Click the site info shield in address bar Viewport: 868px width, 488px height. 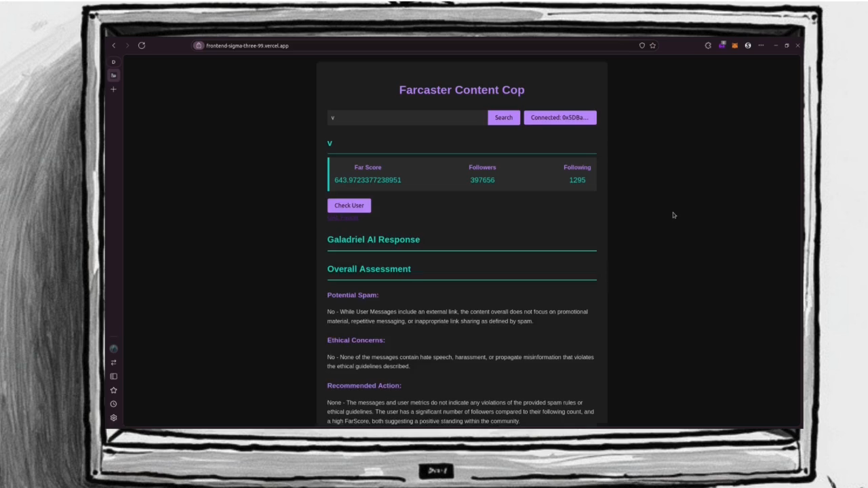pos(199,45)
